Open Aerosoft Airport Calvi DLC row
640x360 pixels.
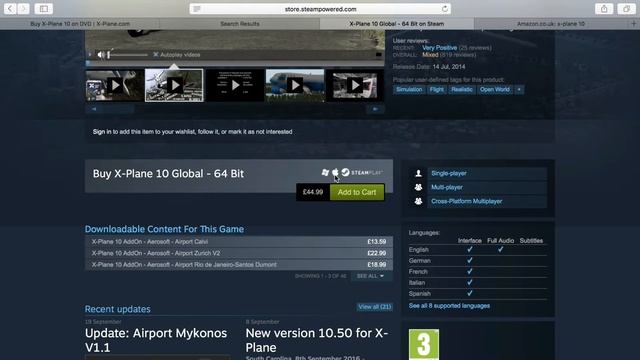point(239,242)
